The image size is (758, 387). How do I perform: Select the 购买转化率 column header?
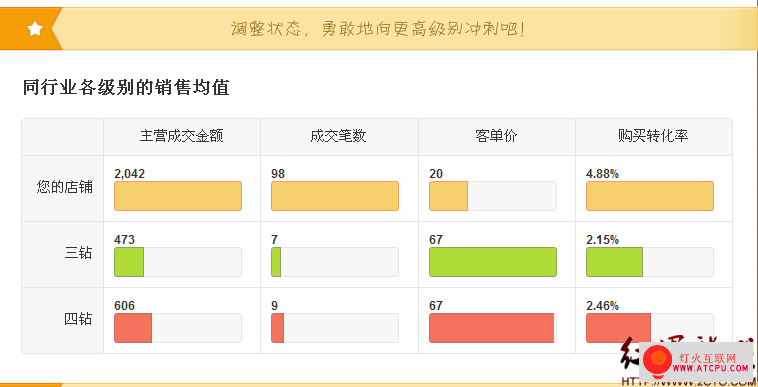pyautogui.click(x=653, y=136)
